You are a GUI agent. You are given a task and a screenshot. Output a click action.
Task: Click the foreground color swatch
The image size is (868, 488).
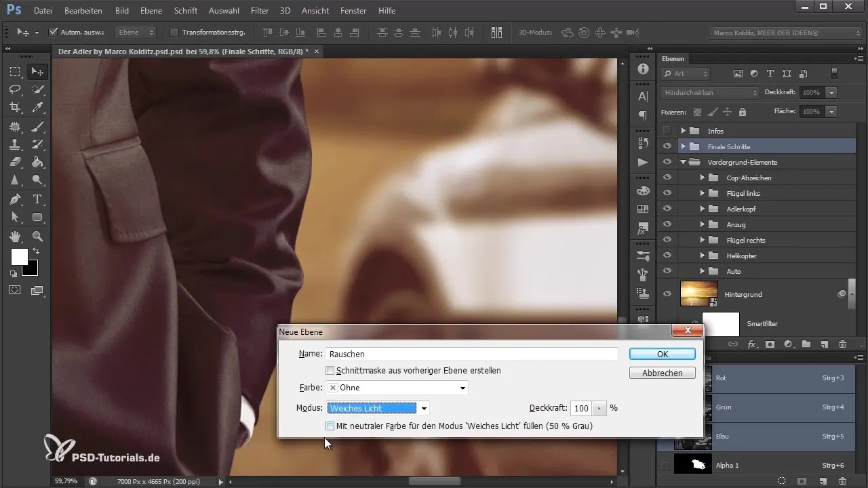19,257
